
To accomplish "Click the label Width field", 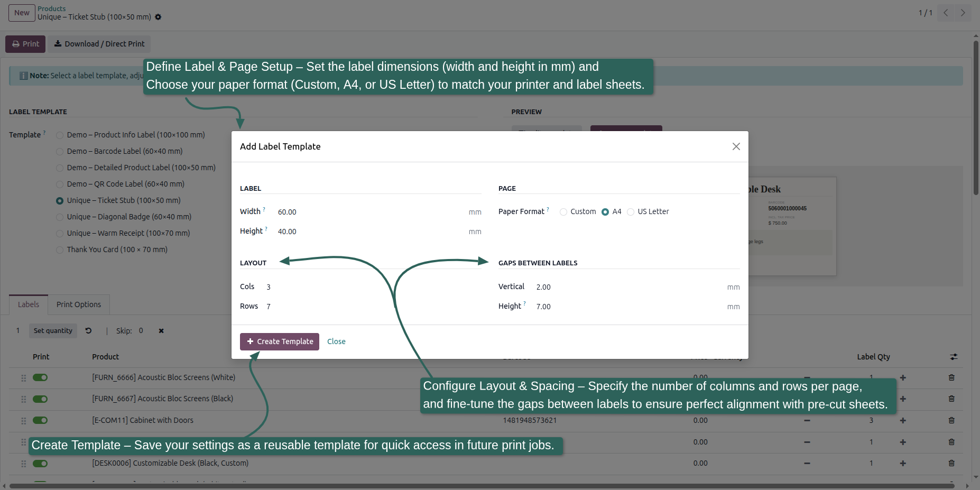I will [x=370, y=212].
